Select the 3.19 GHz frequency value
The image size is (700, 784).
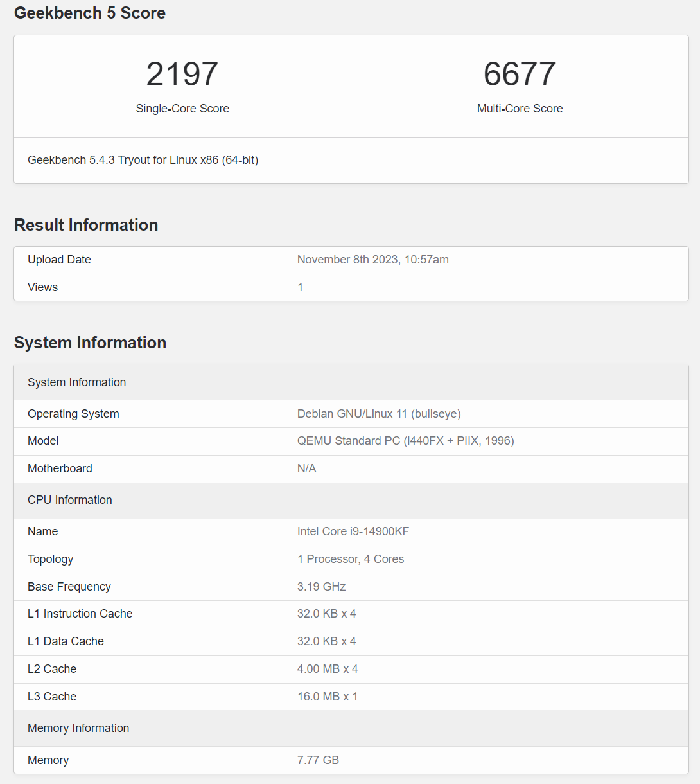point(321,587)
